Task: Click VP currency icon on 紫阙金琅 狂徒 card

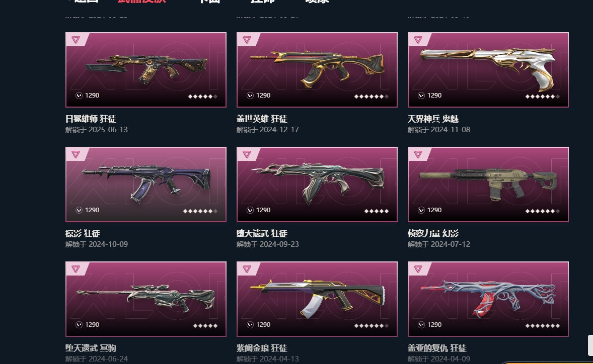Action: [x=250, y=325]
